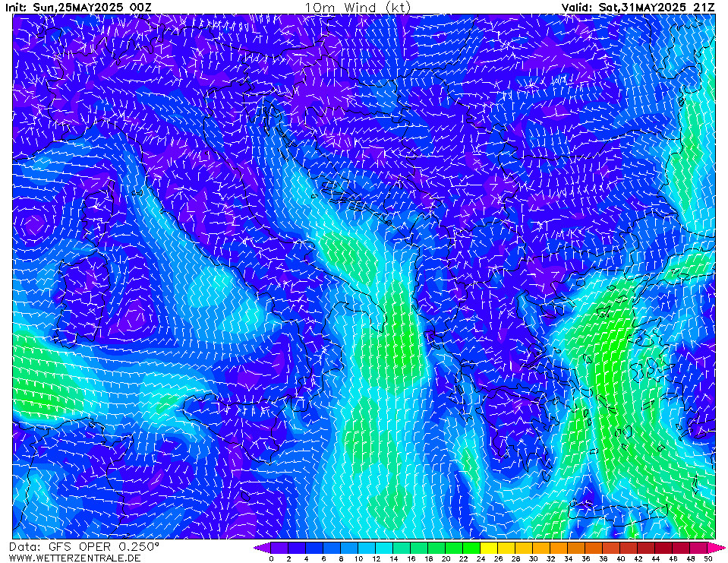Click the 6–8 kt color bar swatch
The height and width of the screenshot is (563, 728).
coord(332,548)
